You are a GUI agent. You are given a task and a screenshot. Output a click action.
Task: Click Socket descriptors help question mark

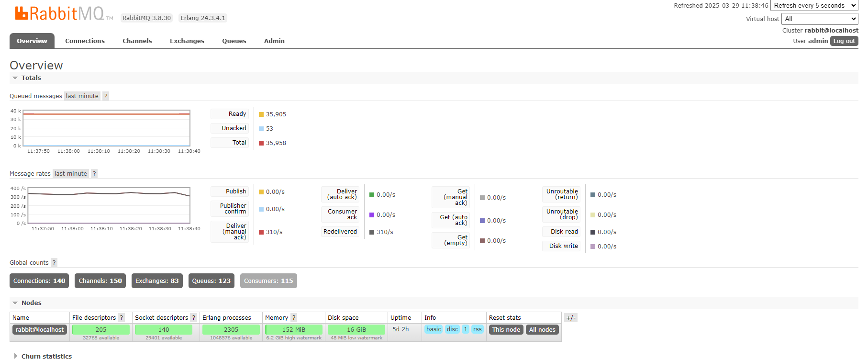tap(194, 317)
